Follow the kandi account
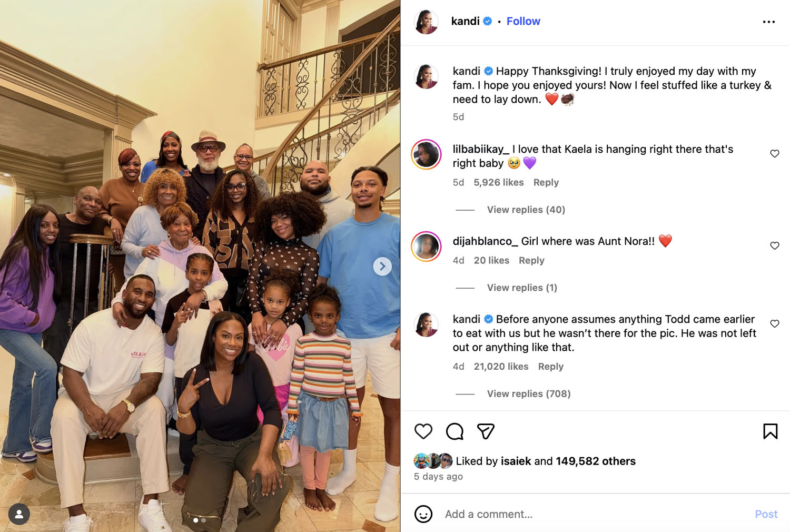This screenshot has height=532, width=790. (x=523, y=21)
